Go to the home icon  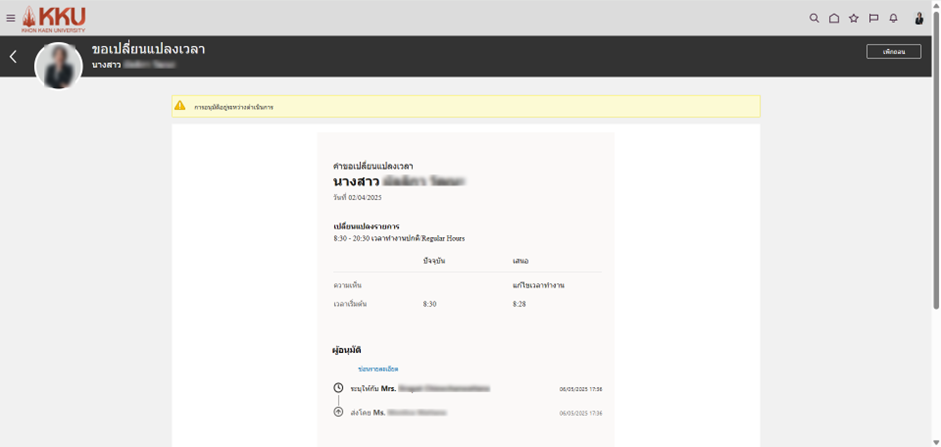(834, 18)
